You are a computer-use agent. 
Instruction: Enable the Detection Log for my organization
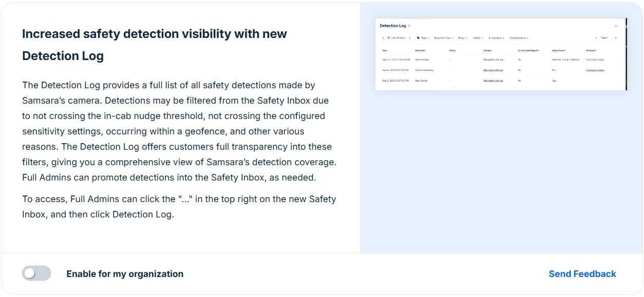tap(36, 273)
